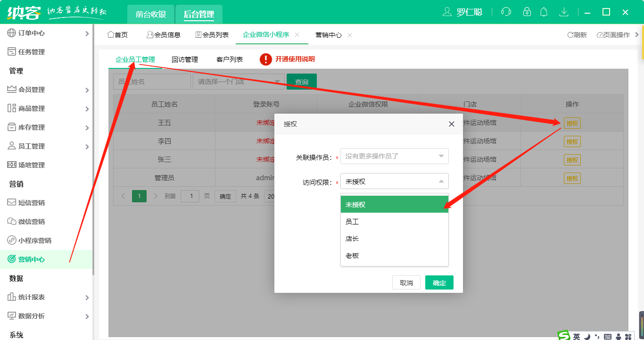
Task: Switch to the 回访管理 tab
Action: click(184, 59)
